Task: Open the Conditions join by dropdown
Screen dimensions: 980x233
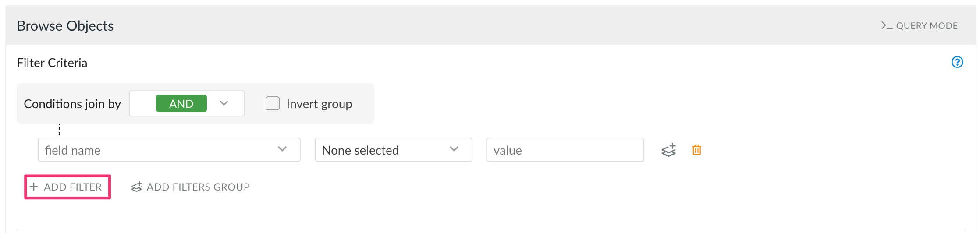Action: (187, 103)
